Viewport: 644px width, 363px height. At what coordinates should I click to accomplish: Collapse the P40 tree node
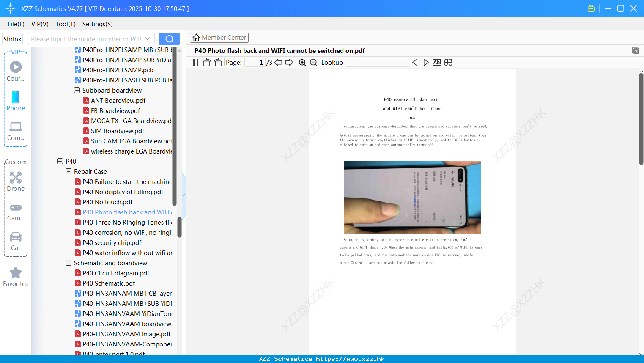(60, 161)
